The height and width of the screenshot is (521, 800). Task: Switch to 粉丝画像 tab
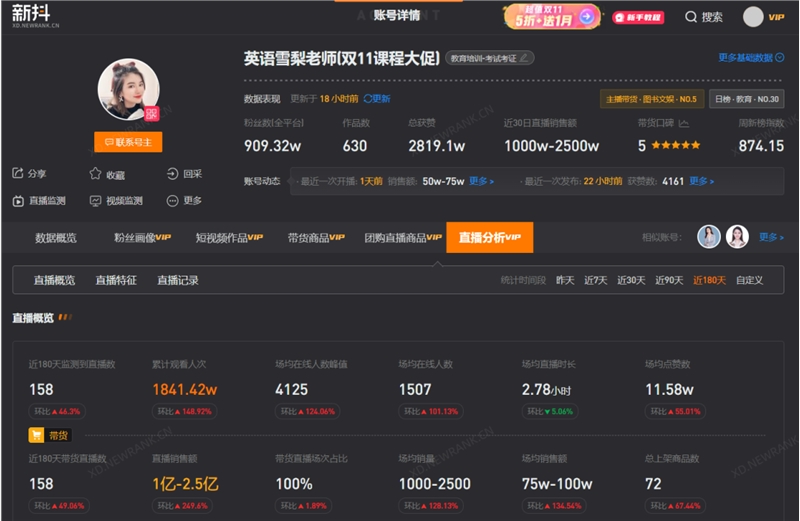click(x=142, y=238)
